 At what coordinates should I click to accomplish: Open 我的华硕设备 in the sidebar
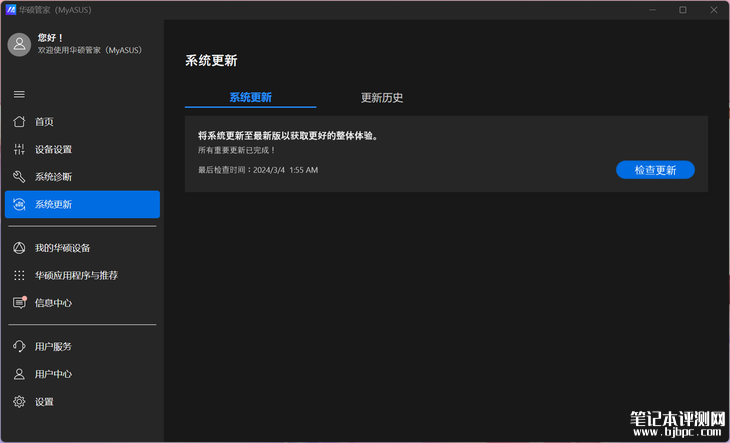point(82,248)
